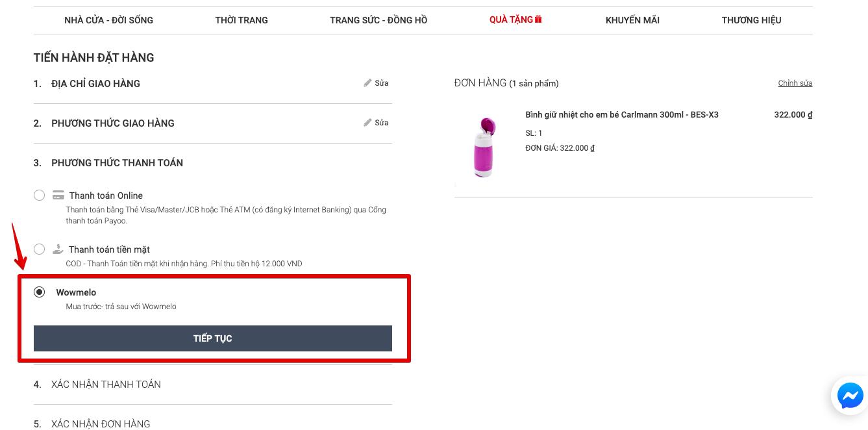Click the gift icon next to Quà tặng
This screenshot has width=868, height=430.
538,19
